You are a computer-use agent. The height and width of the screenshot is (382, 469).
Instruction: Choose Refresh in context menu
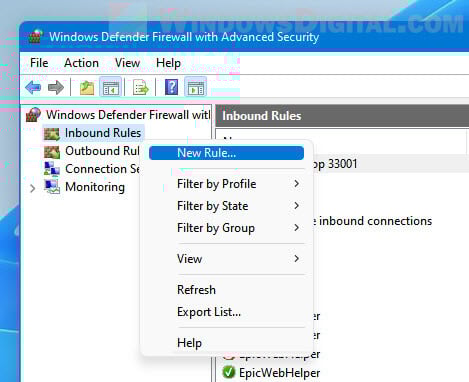pos(226,290)
